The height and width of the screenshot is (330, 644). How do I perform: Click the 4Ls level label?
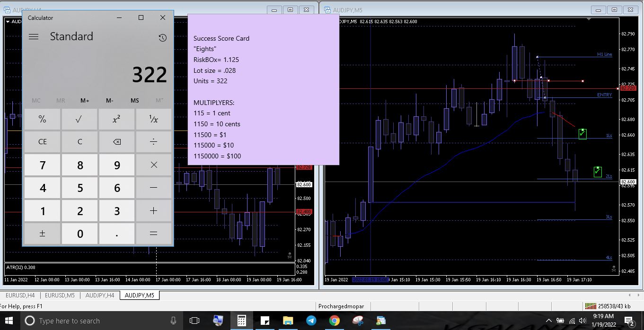pyautogui.click(x=609, y=258)
